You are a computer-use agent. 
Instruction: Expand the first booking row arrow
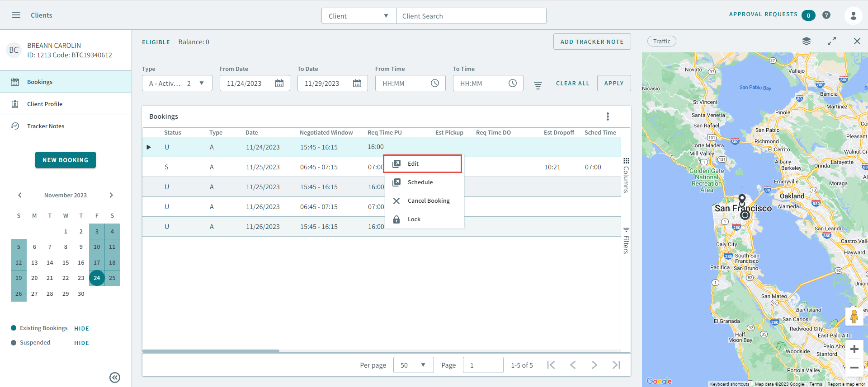pyautogui.click(x=149, y=147)
